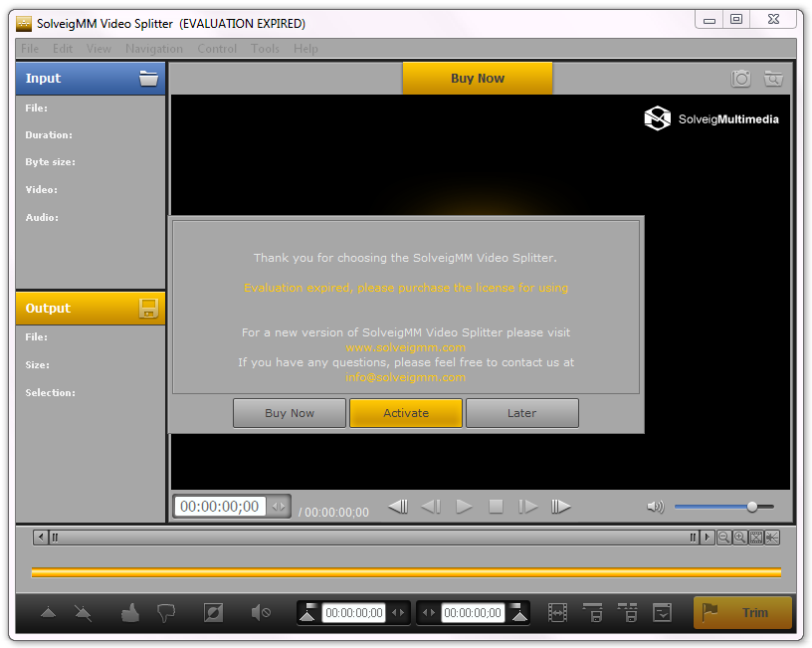Invert the fragment selection
This screenshot has width=812, height=648.
213,613
